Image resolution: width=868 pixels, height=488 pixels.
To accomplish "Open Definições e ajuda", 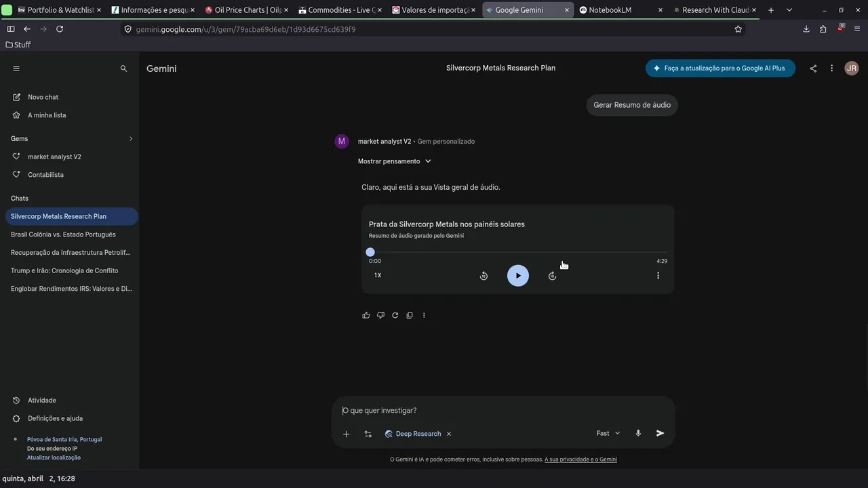I will click(55, 418).
